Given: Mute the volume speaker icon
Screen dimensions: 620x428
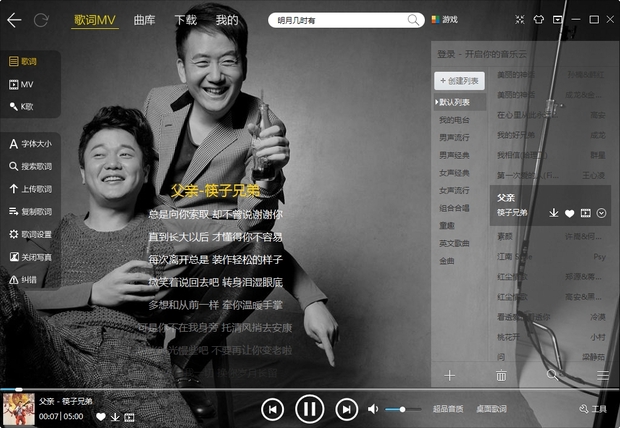Looking at the screenshot, I should [x=373, y=409].
